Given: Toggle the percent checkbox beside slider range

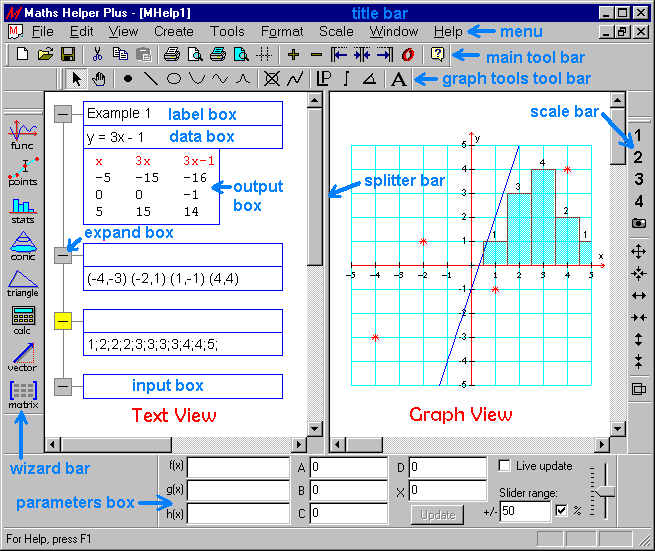Looking at the screenshot, I should click(561, 510).
